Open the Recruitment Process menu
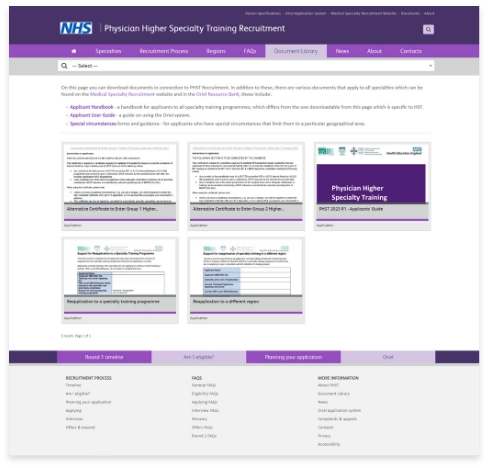 [164, 51]
